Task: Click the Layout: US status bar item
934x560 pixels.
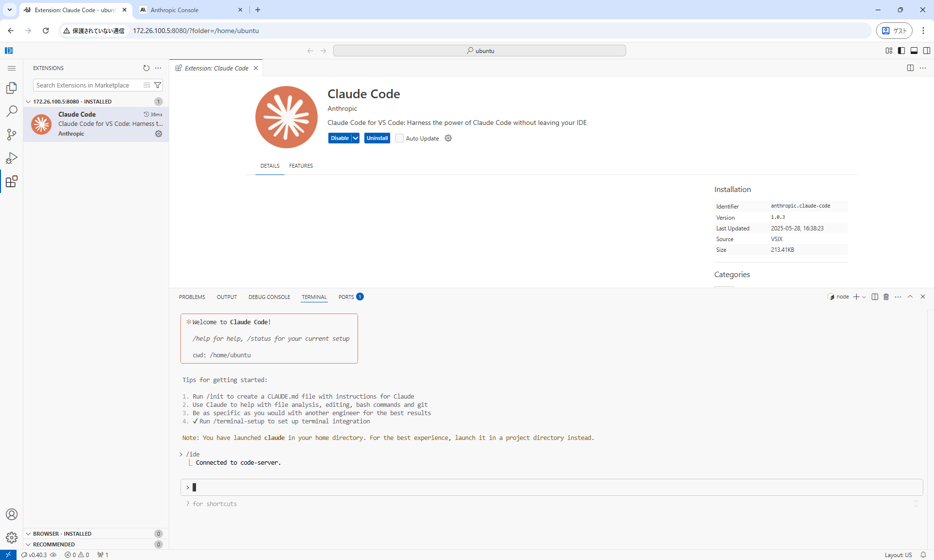Action: (898, 555)
